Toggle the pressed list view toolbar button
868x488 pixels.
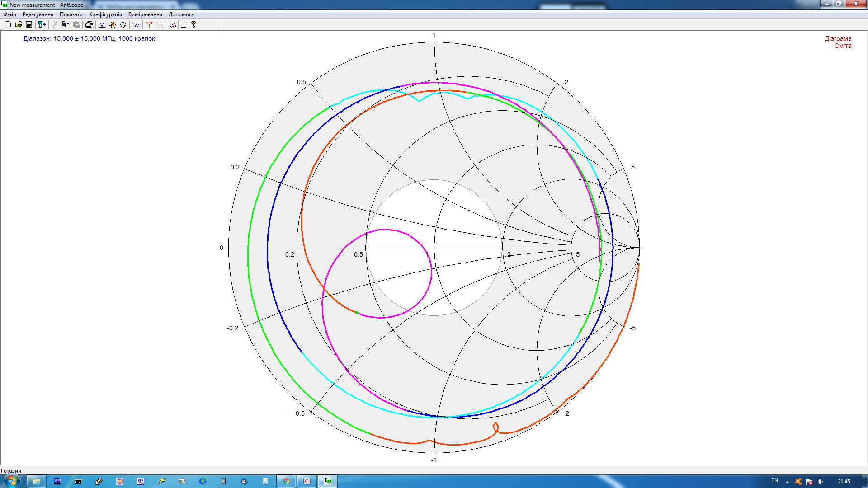click(x=184, y=24)
